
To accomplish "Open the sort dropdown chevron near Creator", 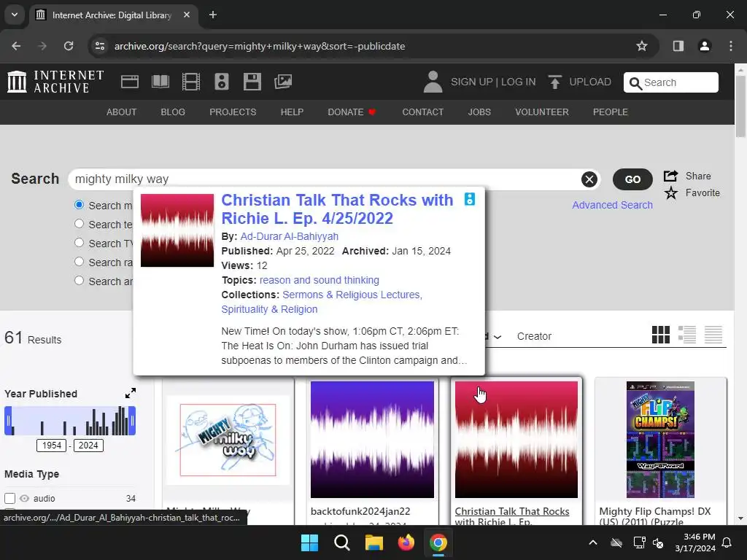I will click(x=498, y=337).
